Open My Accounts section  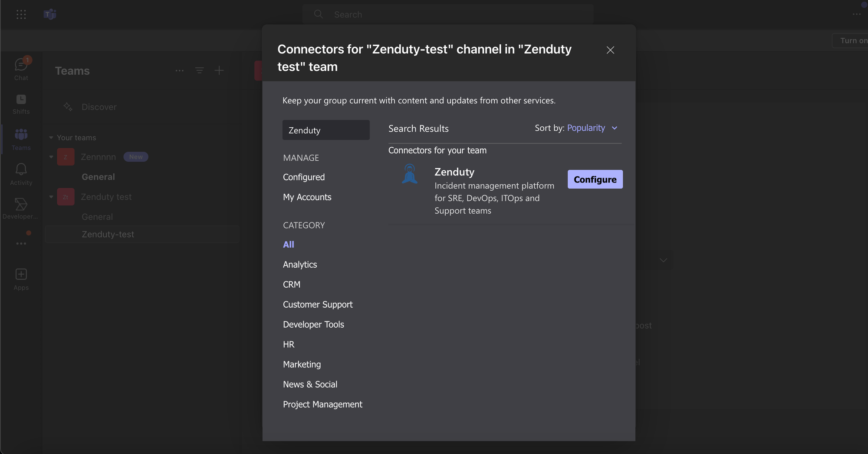point(307,197)
